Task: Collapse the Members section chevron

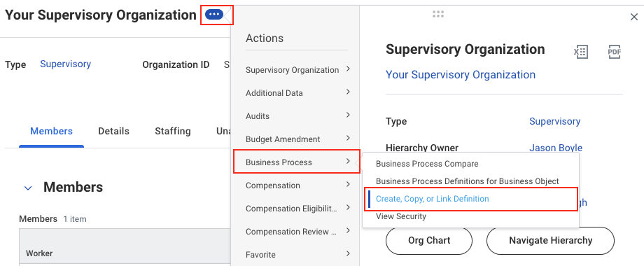Action: coord(28,188)
